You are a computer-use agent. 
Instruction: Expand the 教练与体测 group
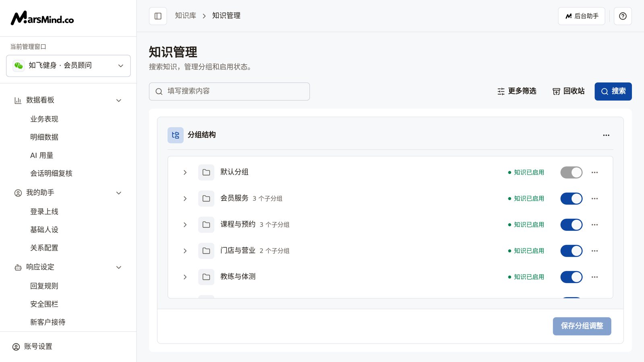pyautogui.click(x=185, y=277)
